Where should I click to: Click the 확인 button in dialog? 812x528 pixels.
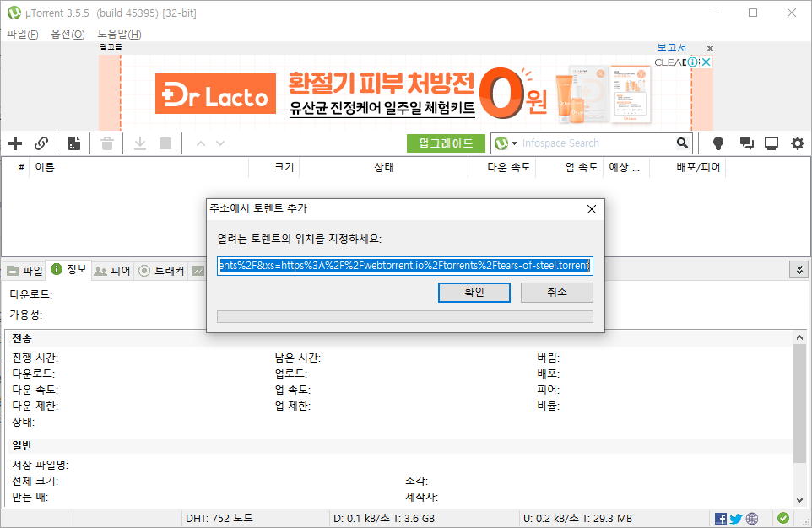(474, 293)
